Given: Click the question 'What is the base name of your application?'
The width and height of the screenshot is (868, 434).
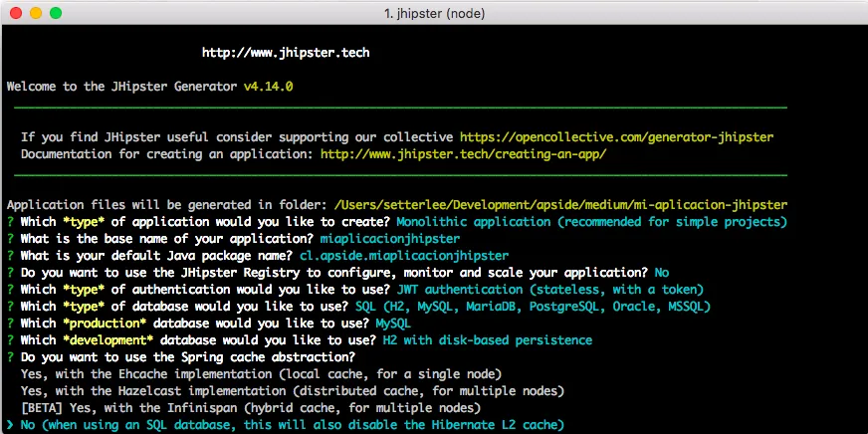Looking at the screenshot, I should pos(167,239).
